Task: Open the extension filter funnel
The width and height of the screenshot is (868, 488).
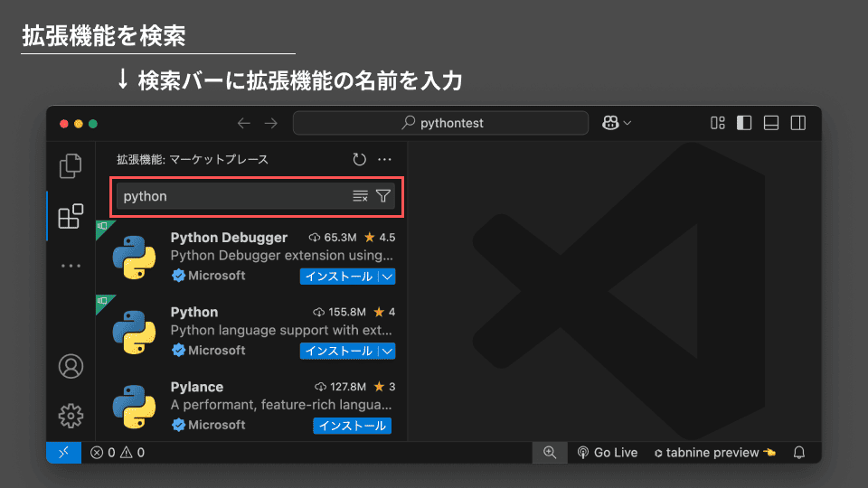Action: click(383, 196)
